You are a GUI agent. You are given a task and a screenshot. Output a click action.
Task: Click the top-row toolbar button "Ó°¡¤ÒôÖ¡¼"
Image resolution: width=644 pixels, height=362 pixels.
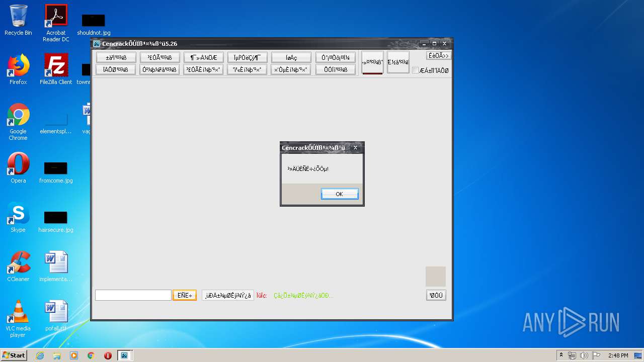pos(335,57)
